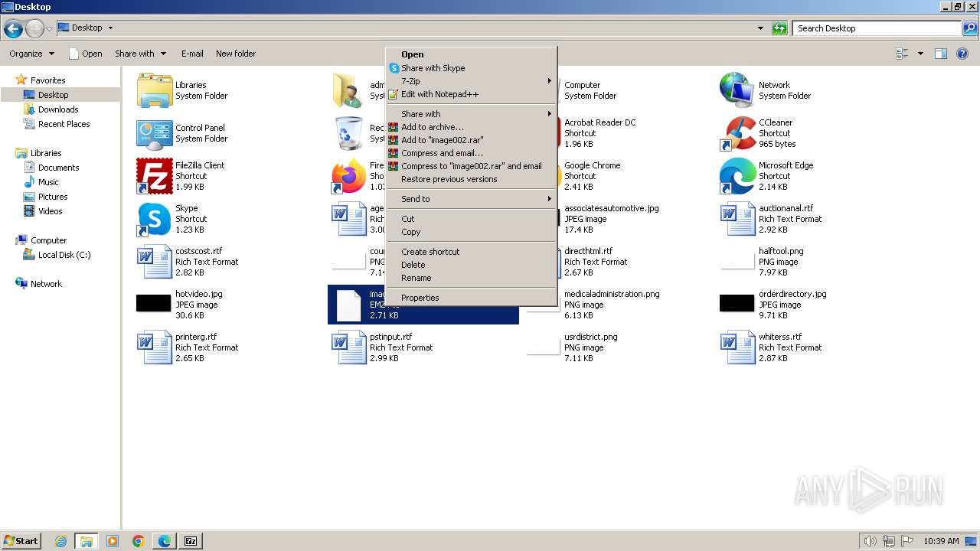Choose Add to "image002.rar"
This screenshot has height=551, width=980.
coord(471,140)
